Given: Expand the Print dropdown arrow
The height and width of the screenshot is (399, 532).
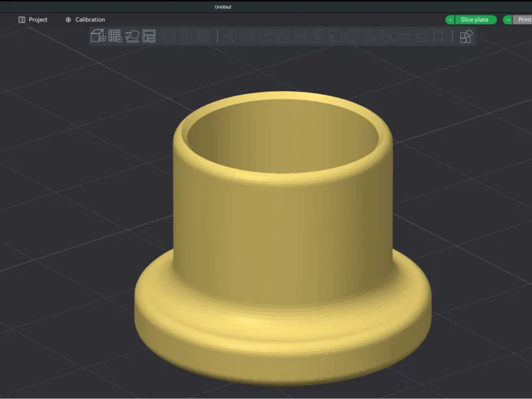Looking at the screenshot, I should tap(507, 20).
